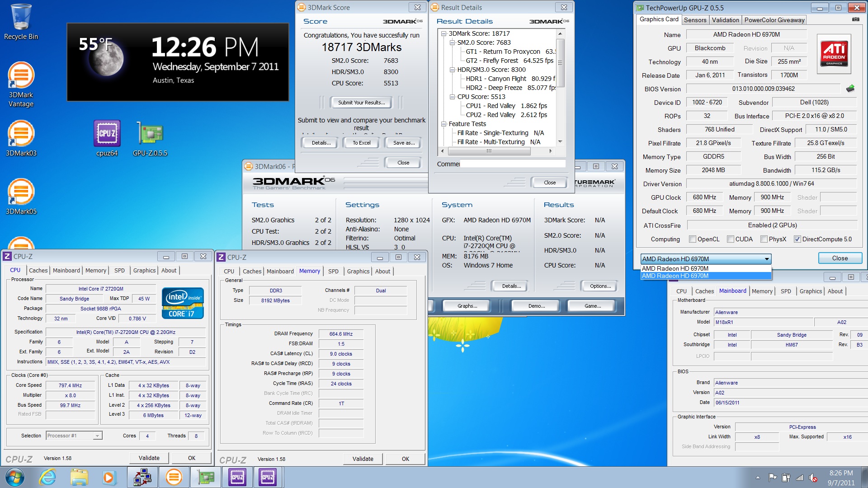Image resolution: width=868 pixels, height=488 pixels.
Task: Toggle the CUDA checkbox in GPU-Z
Action: click(x=730, y=239)
